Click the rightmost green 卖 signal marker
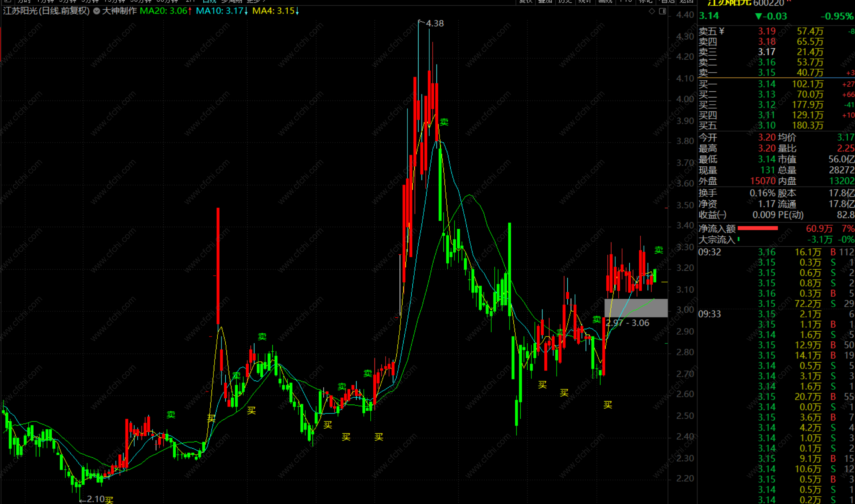The width and height of the screenshot is (855, 504). [658, 250]
